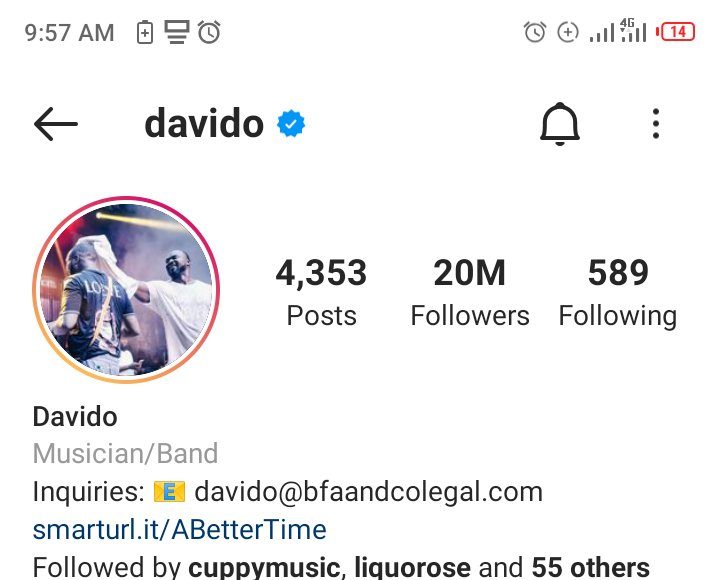Tap the davido@bfaandcolegal.com email address
720x580 pixels.
coord(369,492)
